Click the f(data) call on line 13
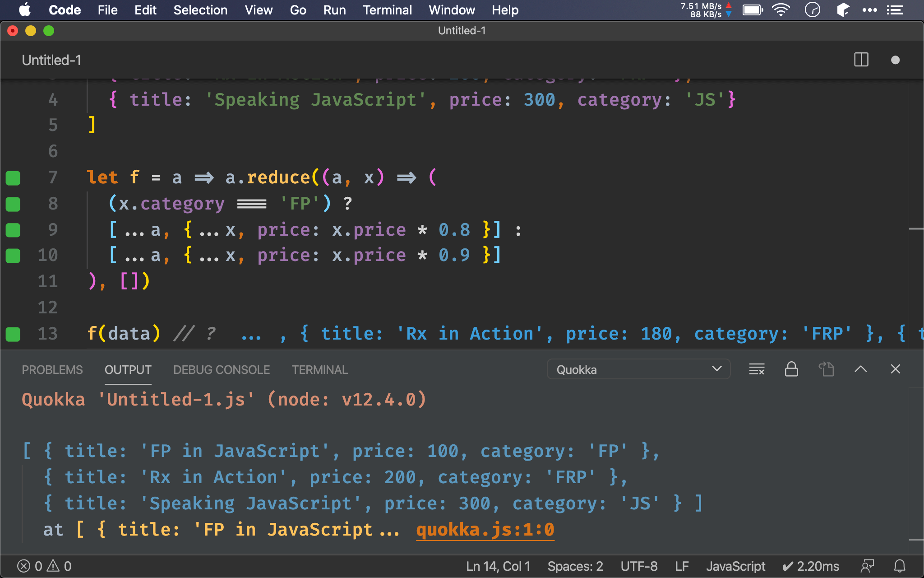 click(124, 334)
